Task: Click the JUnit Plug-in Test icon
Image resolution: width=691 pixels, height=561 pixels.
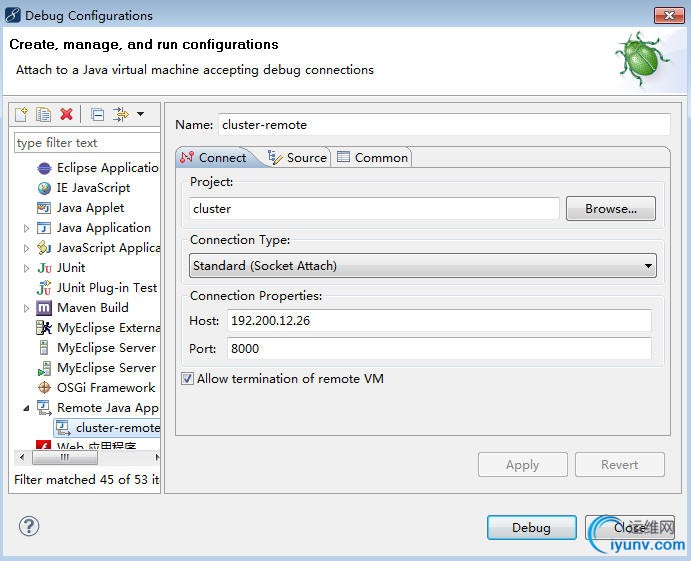Action: click(44, 288)
